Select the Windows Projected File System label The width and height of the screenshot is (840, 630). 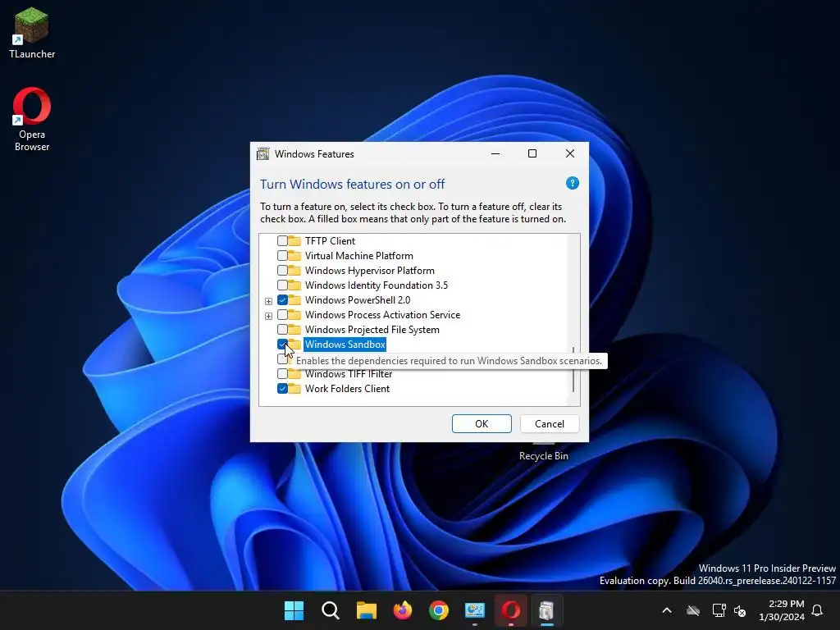pyautogui.click(x=372, y=330)
